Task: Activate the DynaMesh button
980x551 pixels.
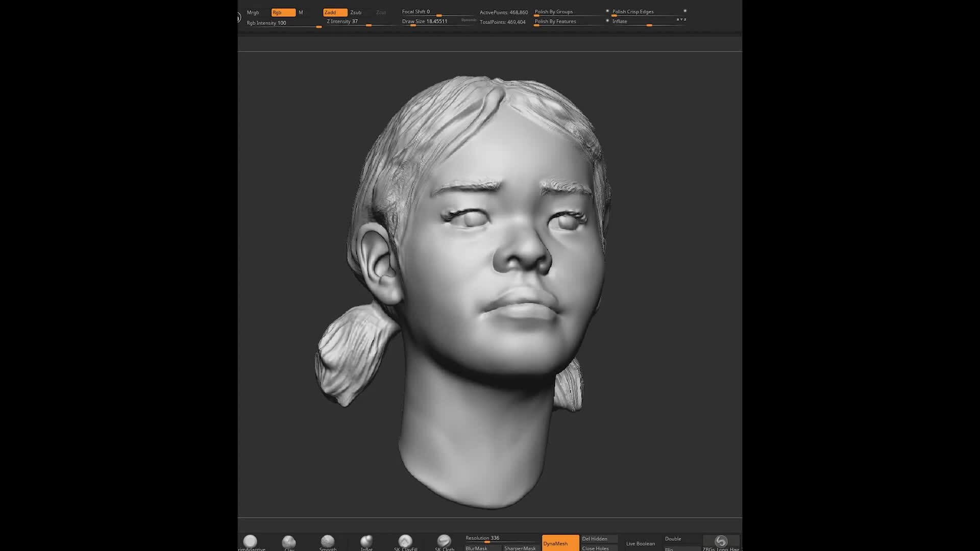Action: (x=559, y=544)
